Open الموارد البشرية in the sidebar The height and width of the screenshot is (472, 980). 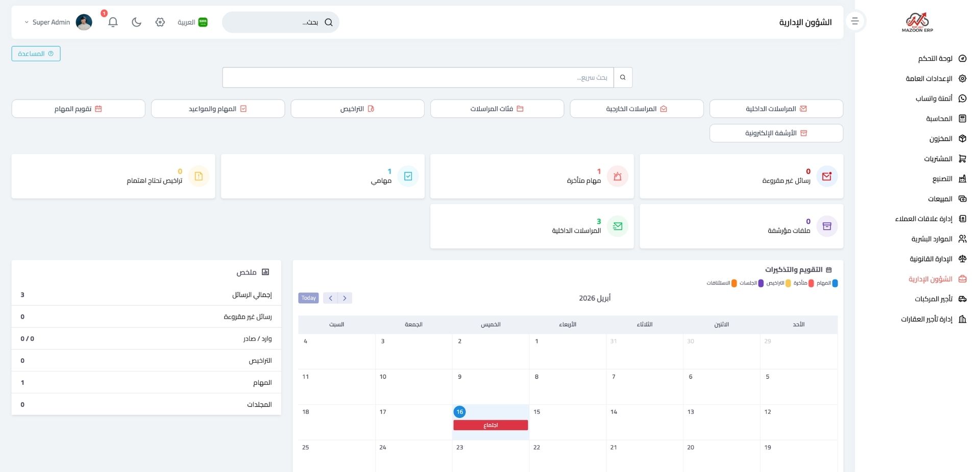pos(938,239)
